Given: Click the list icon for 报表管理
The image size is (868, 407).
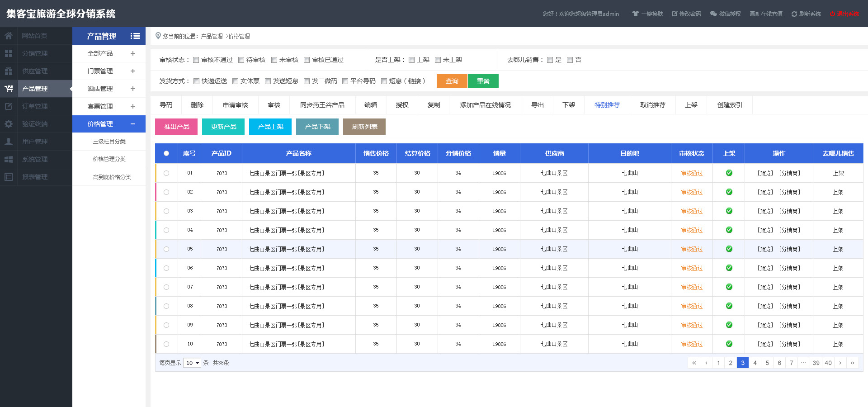Looking at the screenshot, I should click(9, 177).
